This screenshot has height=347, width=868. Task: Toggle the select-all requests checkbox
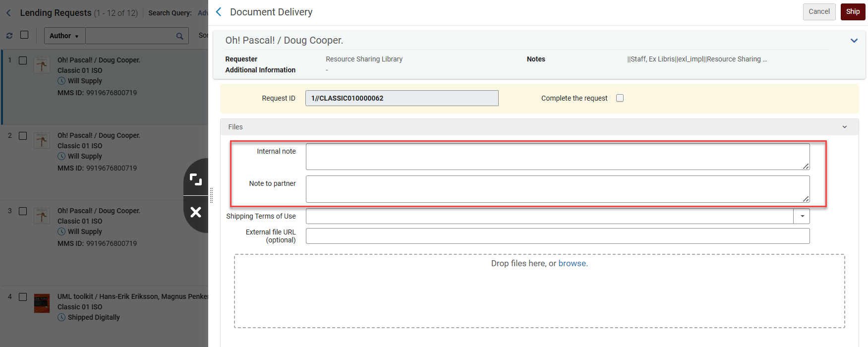pos(24,35)
